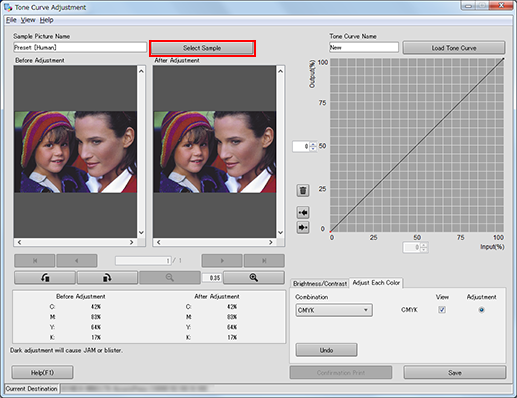
Task: Select the CMYK Adjustment radio button
Action: (481, 310)
